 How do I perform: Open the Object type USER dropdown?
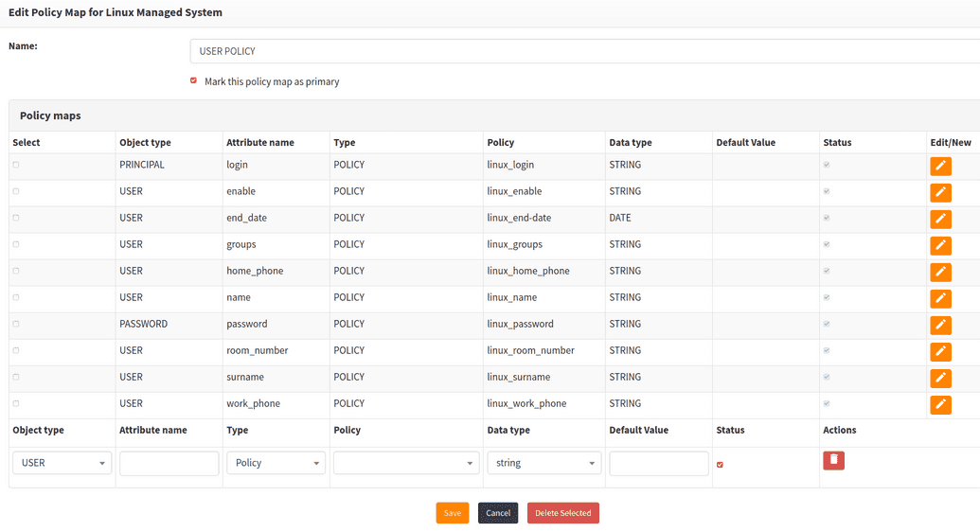click(x=62, y=463)
